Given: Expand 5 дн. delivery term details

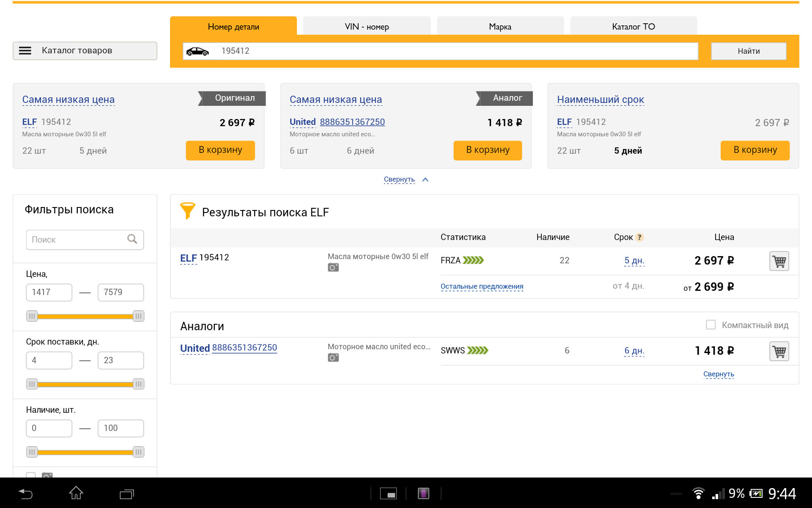Looking at the screenshot, I should pos(634,261).
